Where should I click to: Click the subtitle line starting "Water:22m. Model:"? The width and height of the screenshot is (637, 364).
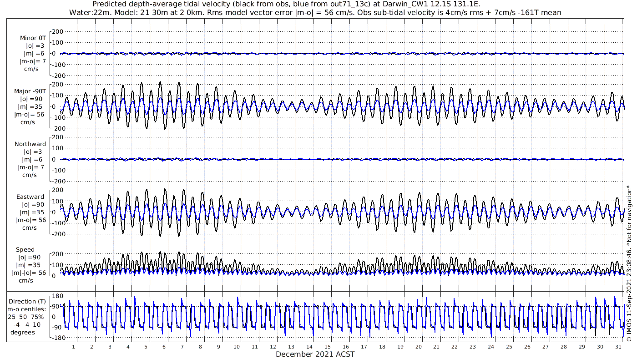coord(315,12)
